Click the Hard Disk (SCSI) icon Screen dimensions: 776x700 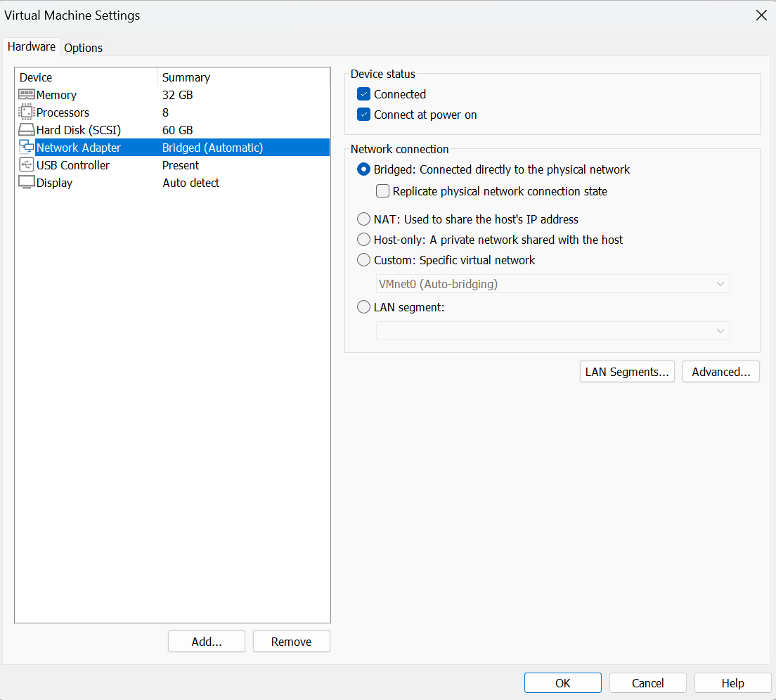(27, 130)
